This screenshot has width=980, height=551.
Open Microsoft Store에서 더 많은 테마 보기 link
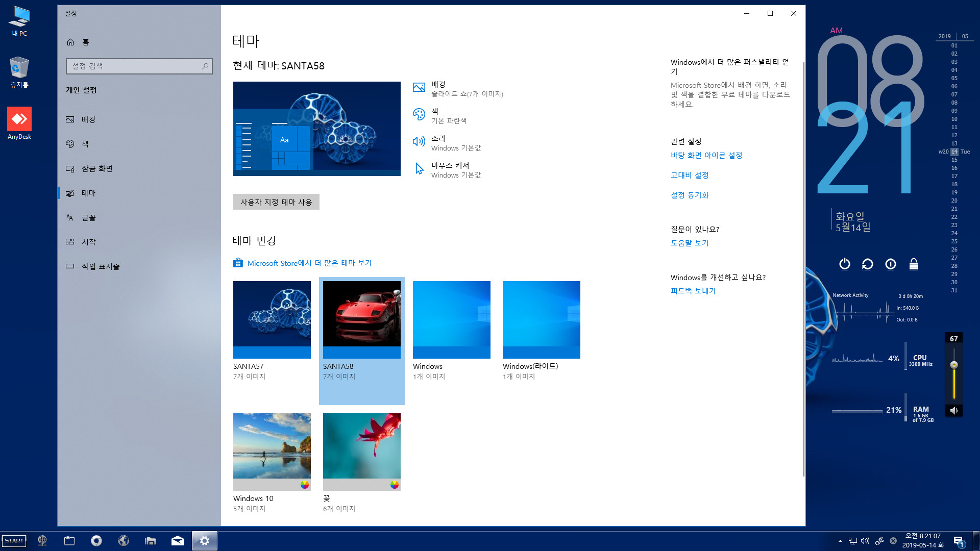tap(309, 263)
